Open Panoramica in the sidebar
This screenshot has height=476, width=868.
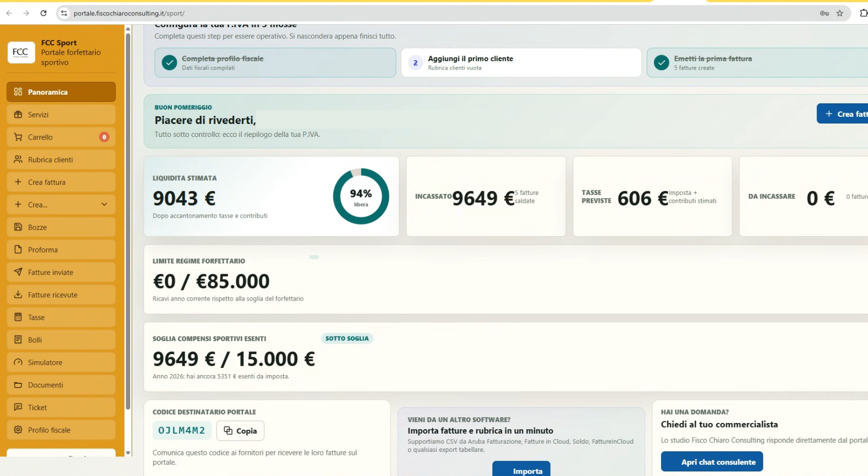61,92
